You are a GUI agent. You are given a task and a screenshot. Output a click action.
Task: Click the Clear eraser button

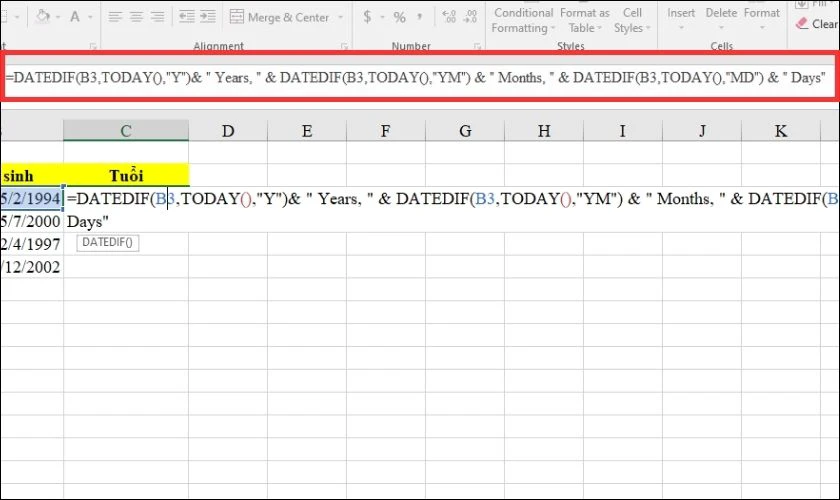point(816,24)
